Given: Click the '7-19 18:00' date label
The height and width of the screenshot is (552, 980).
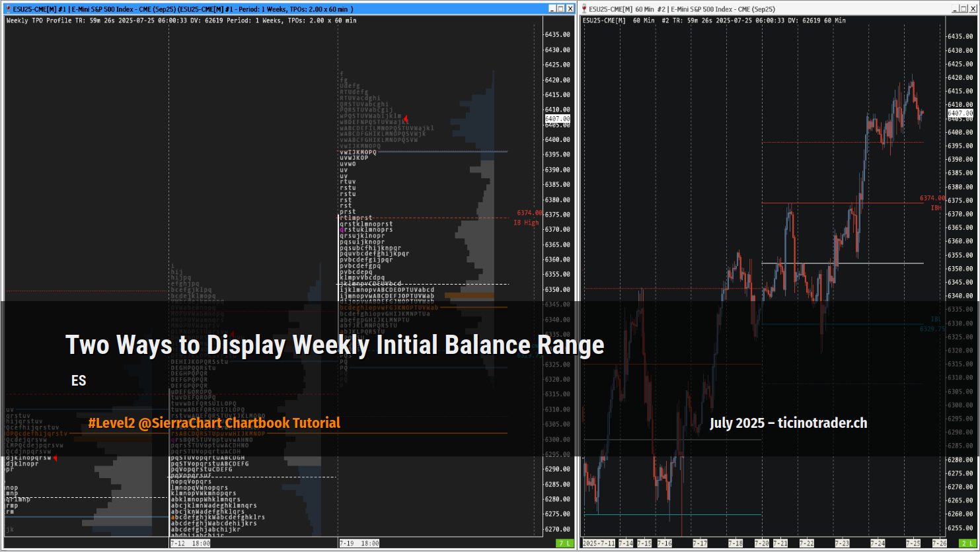Looking at the screenshot, I should pyautogui.click(x=359, y=543).
